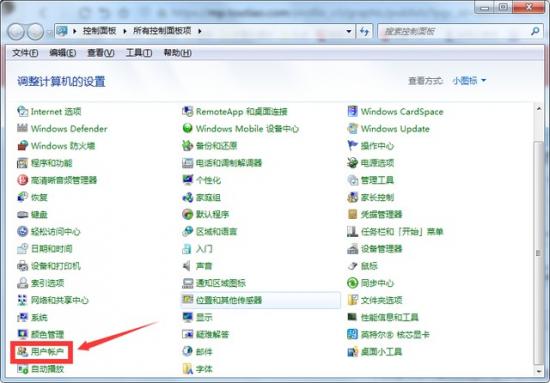
Task: Open the 工具(T) menu
Action: pos(139,53)
